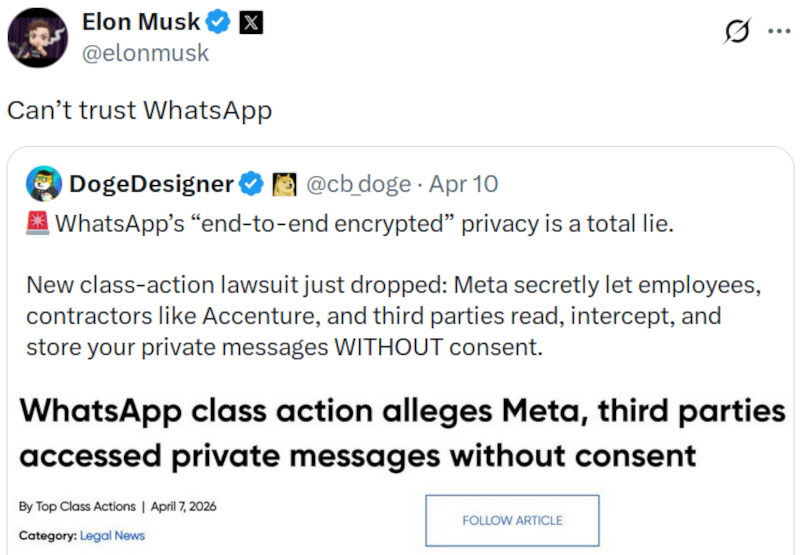Click Elon Musk's profile avatar

[38, 40]
